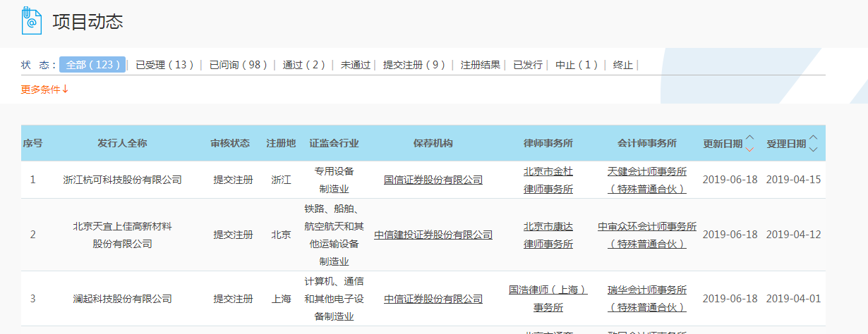
Task: Filter by 通过 (2) status
Action: 304,65
